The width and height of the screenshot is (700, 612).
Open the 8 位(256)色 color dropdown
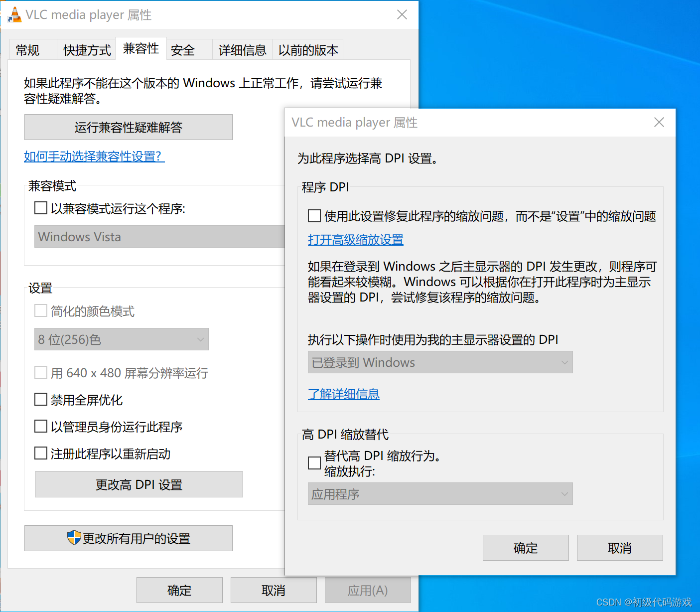(x=122, y=339)
